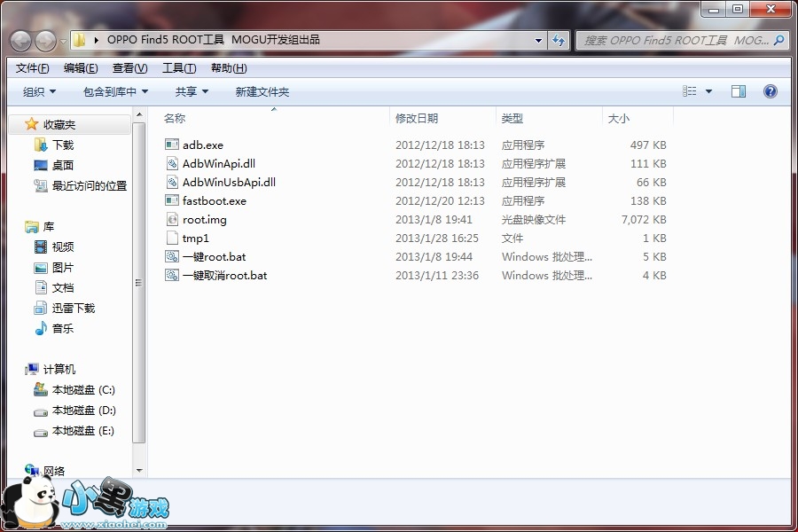
Task: Expand the view options dropdown arrow
Action: (x=708, y=91)
